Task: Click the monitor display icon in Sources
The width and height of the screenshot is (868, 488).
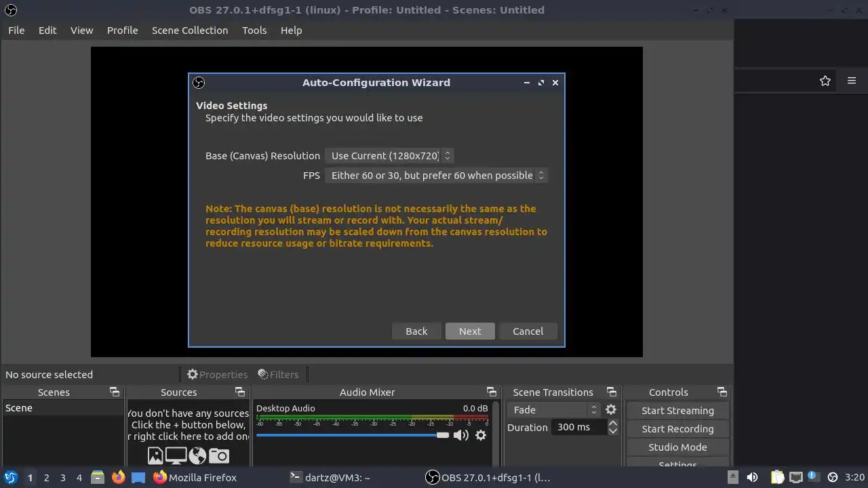Action: [x=176, y=456]
